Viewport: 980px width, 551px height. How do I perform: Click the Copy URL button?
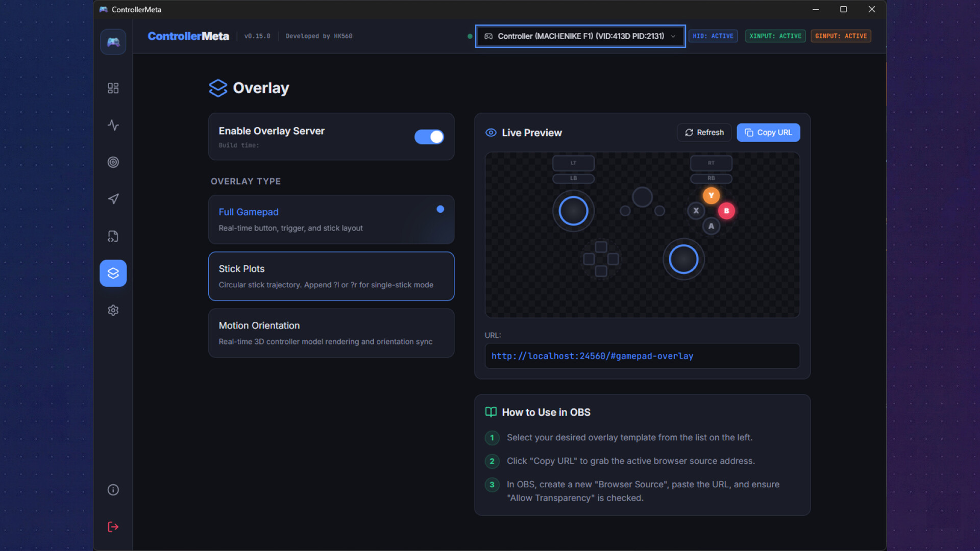[768, 133]
